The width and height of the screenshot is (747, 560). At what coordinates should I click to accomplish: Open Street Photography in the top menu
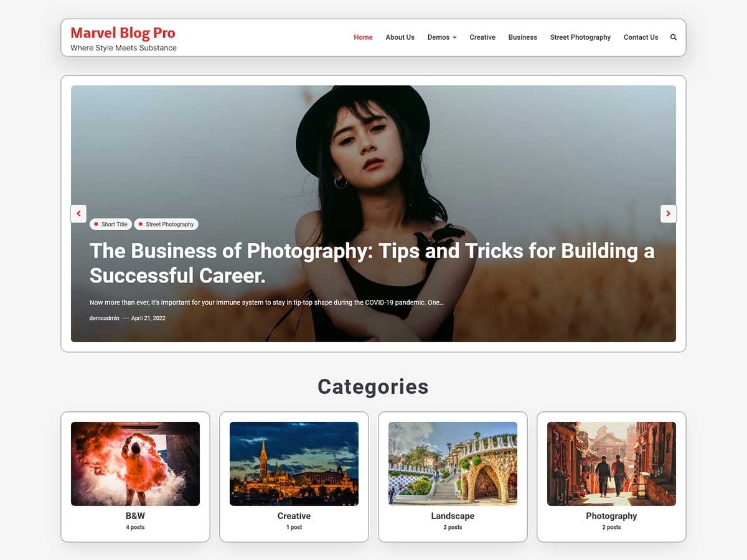click(580, 37)
